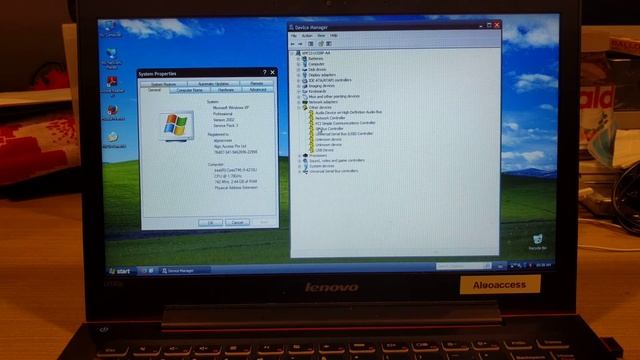Click the Device Manager taskbar button
640x360 pixels.
tap(184, 271)
